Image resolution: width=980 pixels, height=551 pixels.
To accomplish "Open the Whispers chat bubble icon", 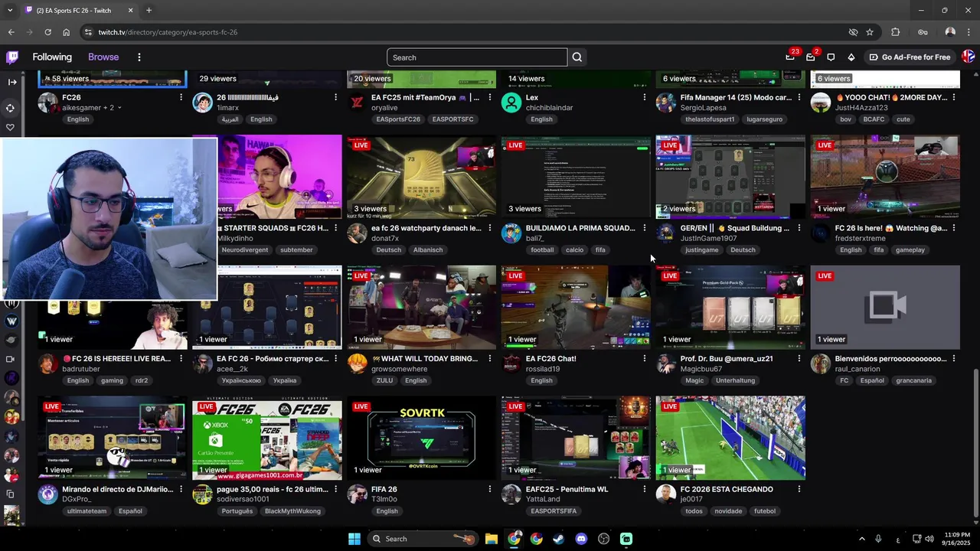I will pos(831,57).
